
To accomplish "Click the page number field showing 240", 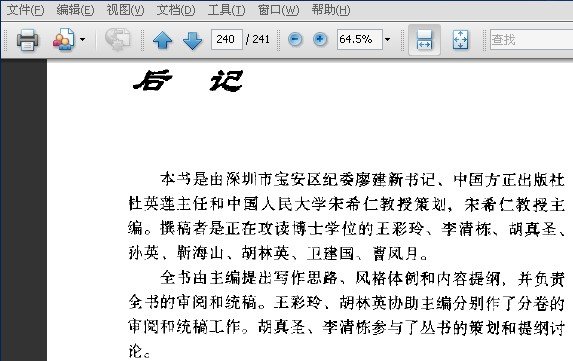I will pos(227,39).
